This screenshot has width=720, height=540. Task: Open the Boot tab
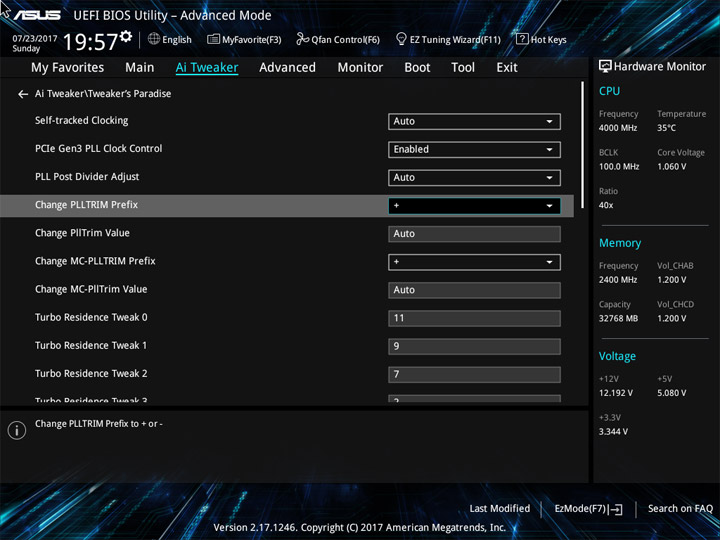[417, 68]
